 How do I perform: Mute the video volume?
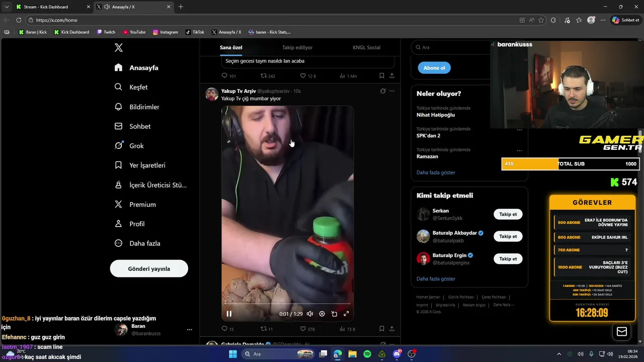[310, 314]
